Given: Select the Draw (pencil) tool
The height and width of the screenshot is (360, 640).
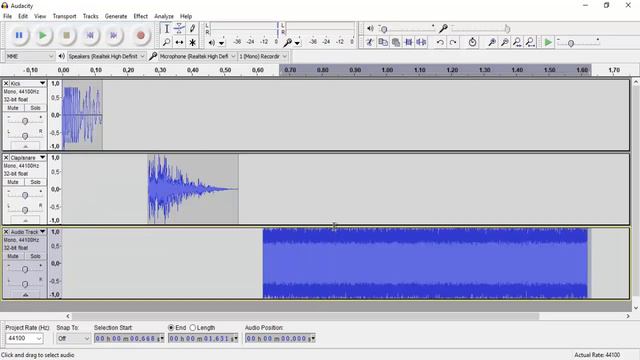Looking at the screenshot, I should click(x=192, y=29).
